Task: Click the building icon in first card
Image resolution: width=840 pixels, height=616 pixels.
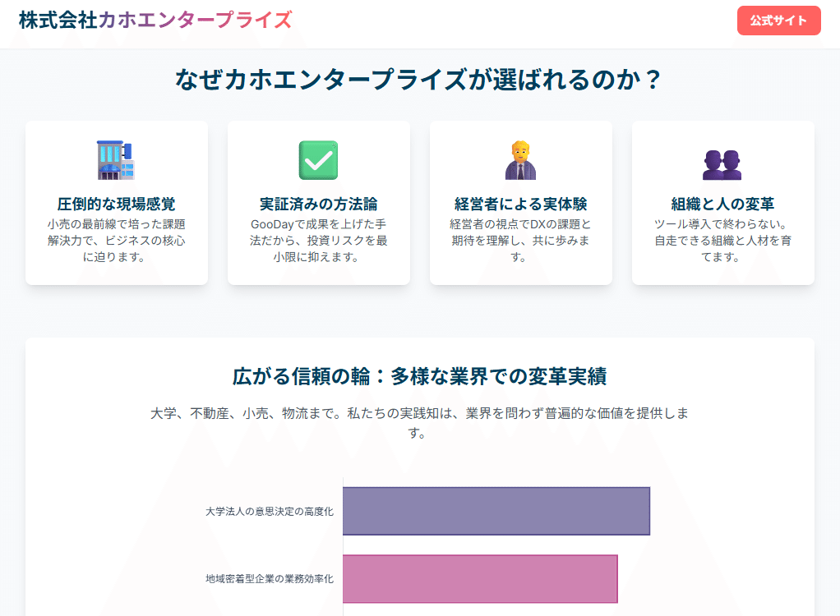Action: point(116,160)
